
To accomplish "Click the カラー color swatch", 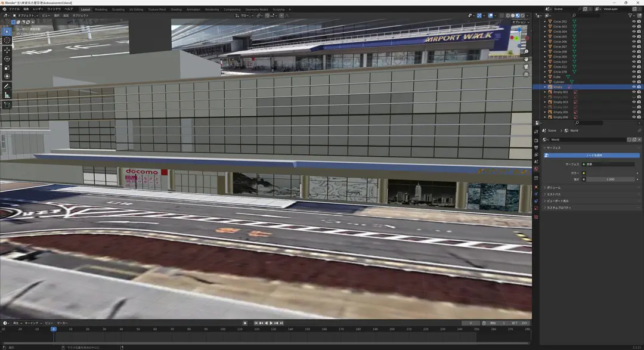I will coord(610,173).
